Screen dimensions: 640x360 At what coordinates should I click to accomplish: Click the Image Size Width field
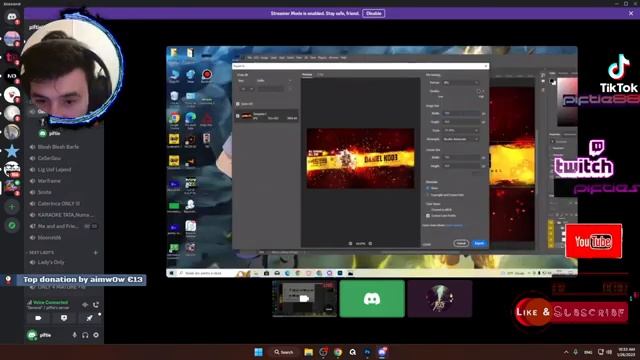tap(461, 113)
